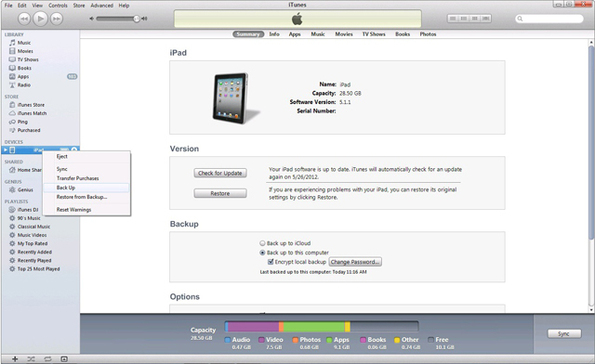Switch to the Photos tab
This screenshot has width=595, height=364.
(428, 34)
